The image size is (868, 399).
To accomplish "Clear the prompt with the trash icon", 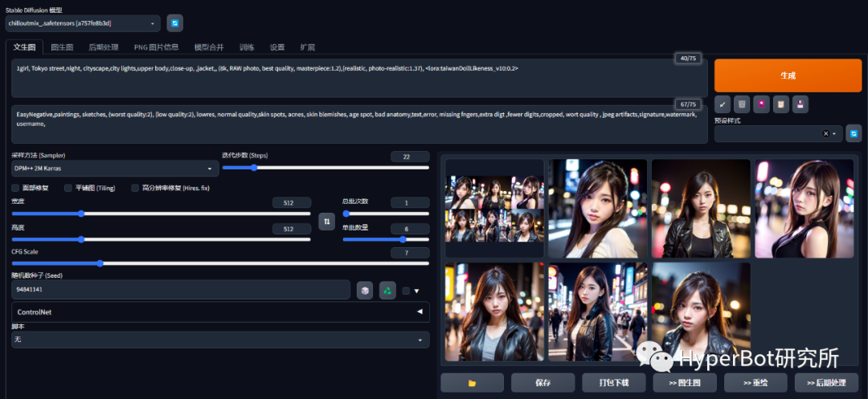I will tap(742, 104).
